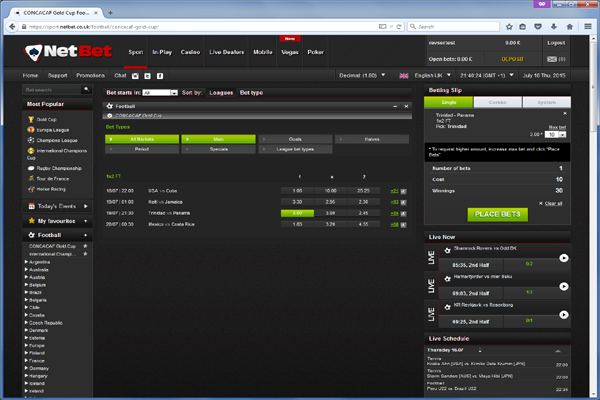Click the bet search magnifier icon
This screenshot has width=600, height=400.
pyautogui.click(x=86, y=90)
